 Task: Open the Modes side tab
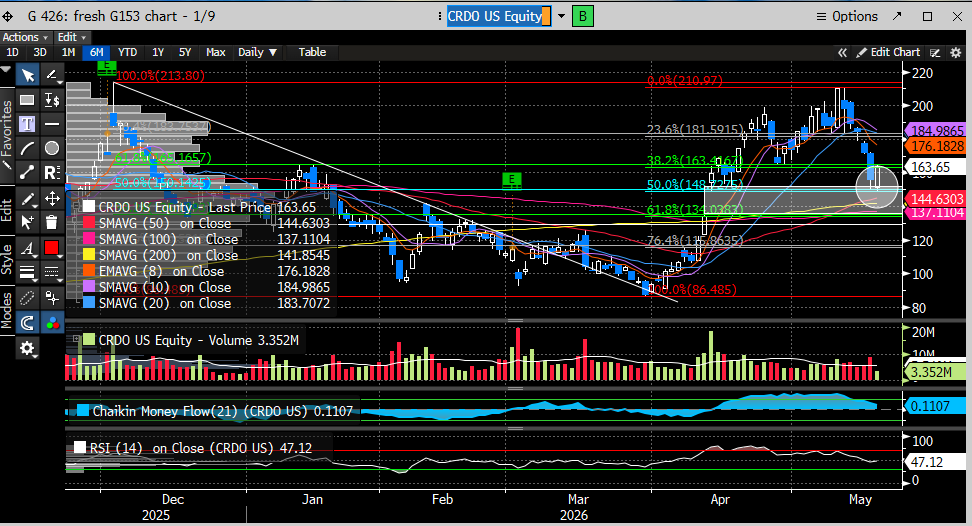(6, 310)
